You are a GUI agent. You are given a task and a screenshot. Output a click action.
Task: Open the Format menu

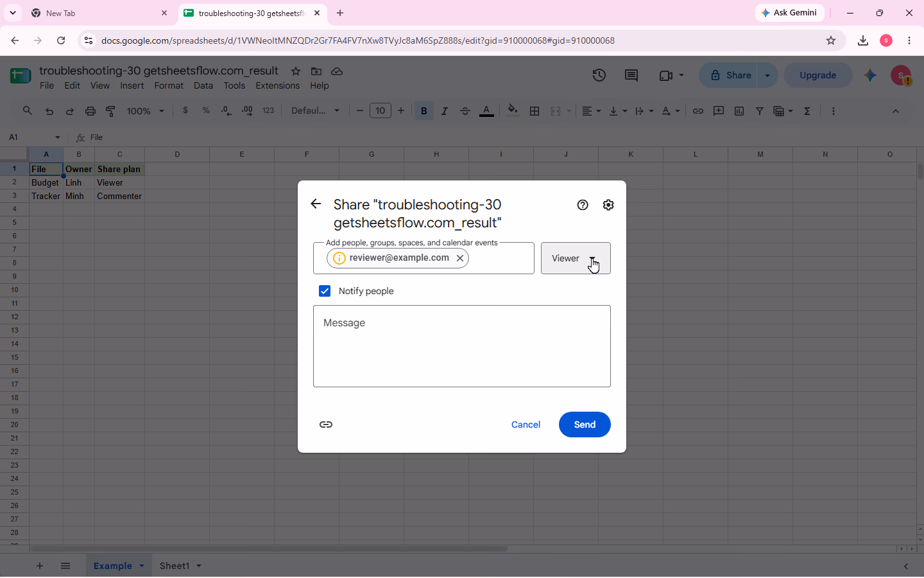coord(169,85)
